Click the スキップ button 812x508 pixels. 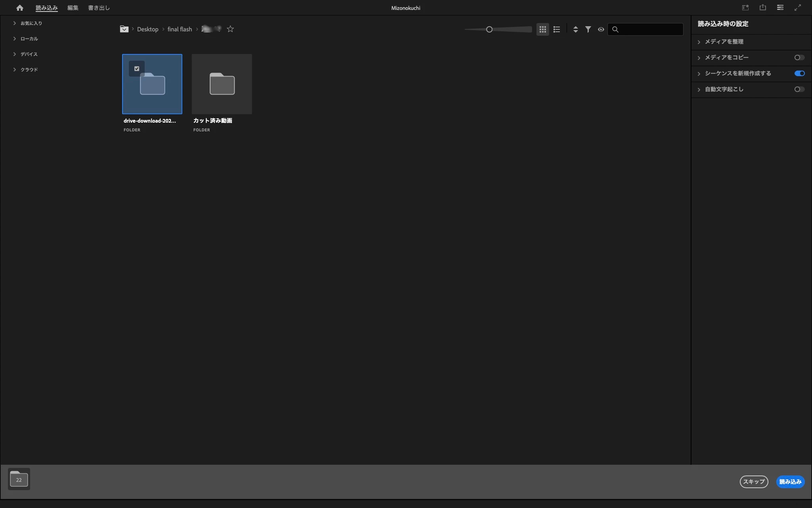point(754,481)
